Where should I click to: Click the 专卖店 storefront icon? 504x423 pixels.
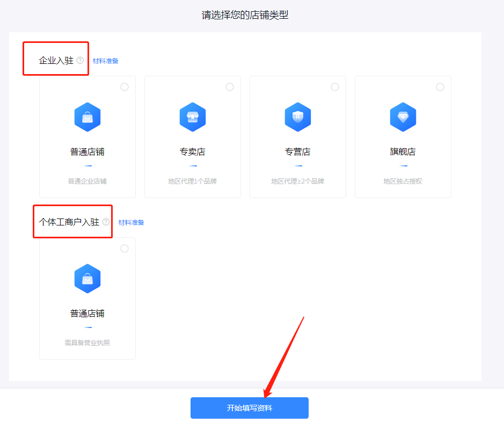click(192, 116)
